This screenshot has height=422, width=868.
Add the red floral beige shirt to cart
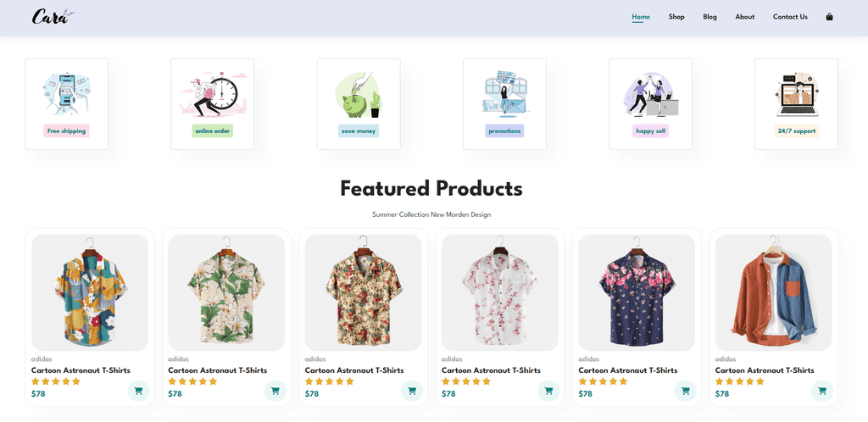pyautogui.click(x=412, y=391)
